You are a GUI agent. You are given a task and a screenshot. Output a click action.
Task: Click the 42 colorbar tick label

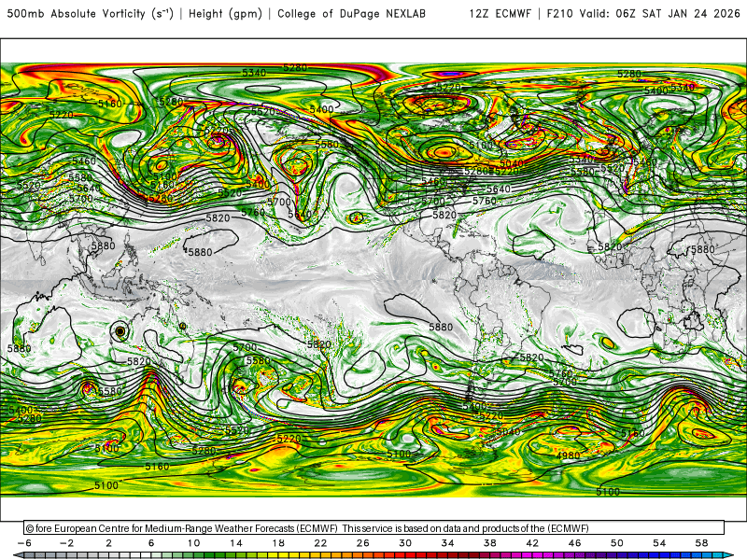532,543
